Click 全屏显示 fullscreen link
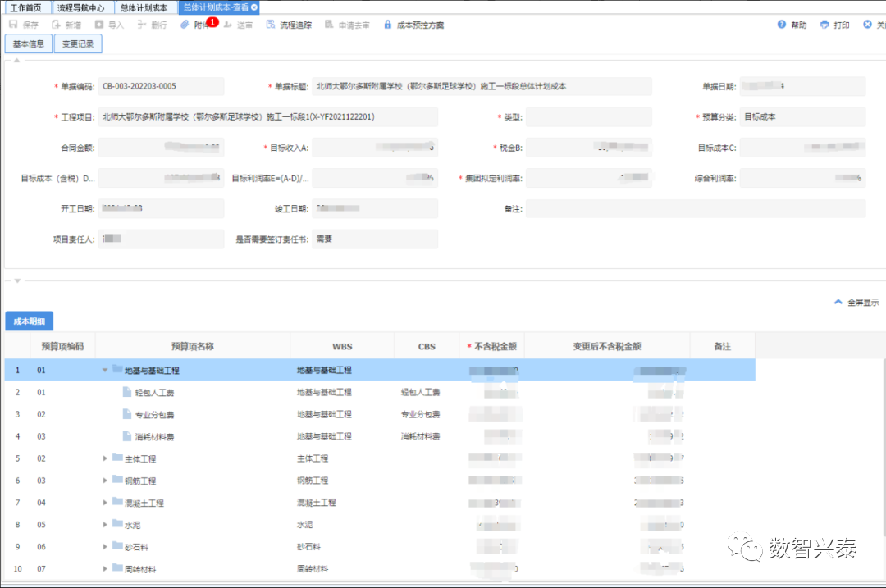 [x=856, y=303]
